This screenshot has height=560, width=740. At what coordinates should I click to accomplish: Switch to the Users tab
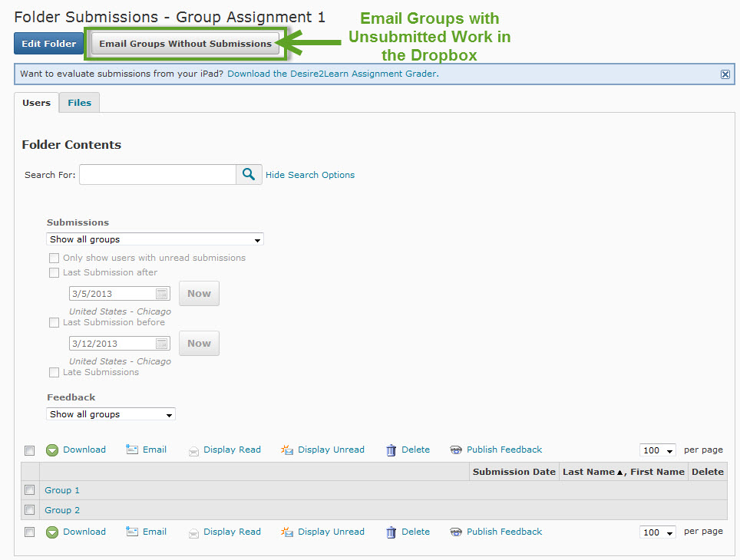pos(36,101)
